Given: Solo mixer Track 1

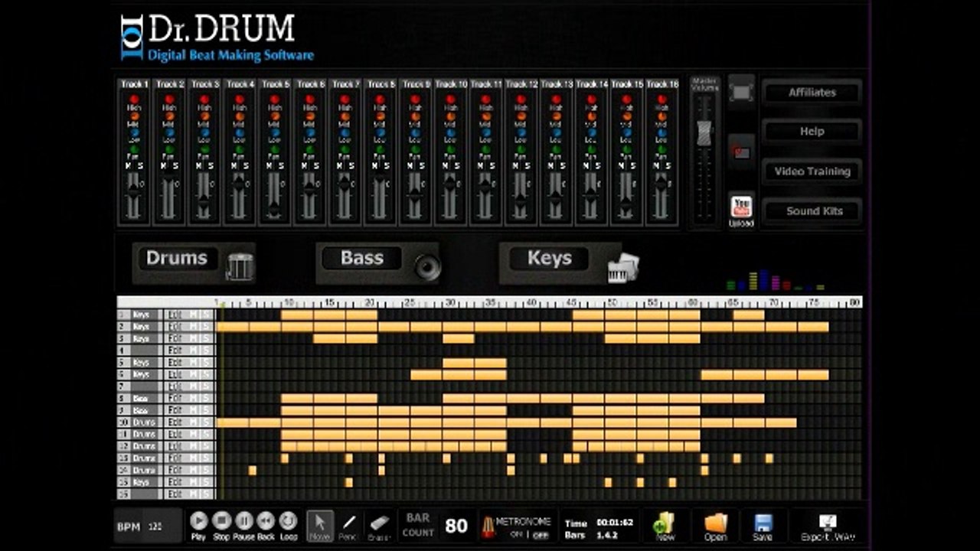Looking at the screenshot, I should [140, 166].
